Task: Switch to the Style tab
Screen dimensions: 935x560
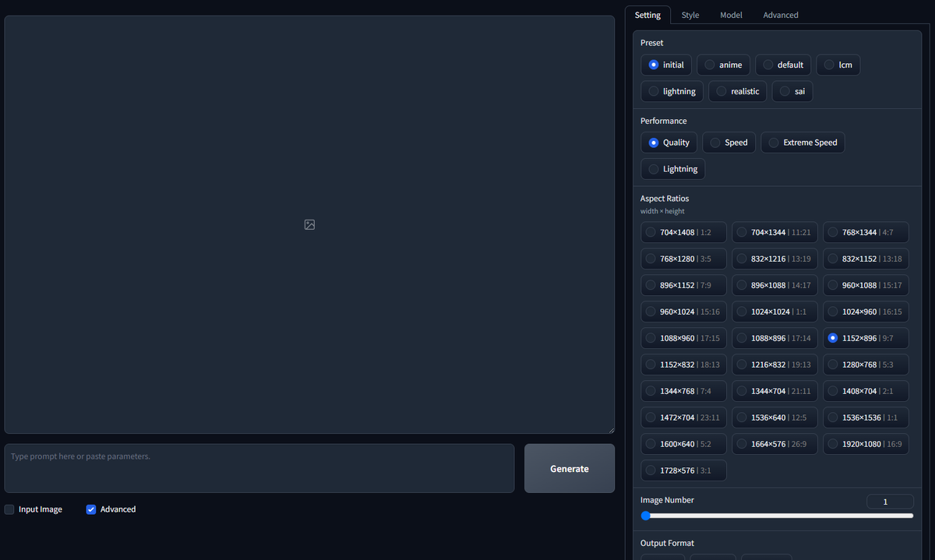Action: tap(690, 15)
